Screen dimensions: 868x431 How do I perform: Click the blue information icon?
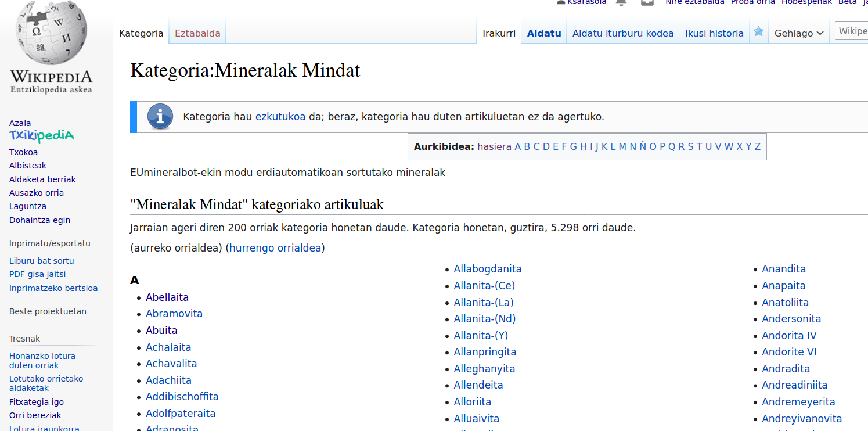160,117
